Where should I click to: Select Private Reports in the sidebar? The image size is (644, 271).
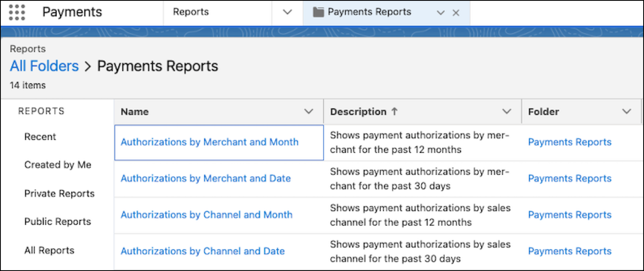point(60,193)
